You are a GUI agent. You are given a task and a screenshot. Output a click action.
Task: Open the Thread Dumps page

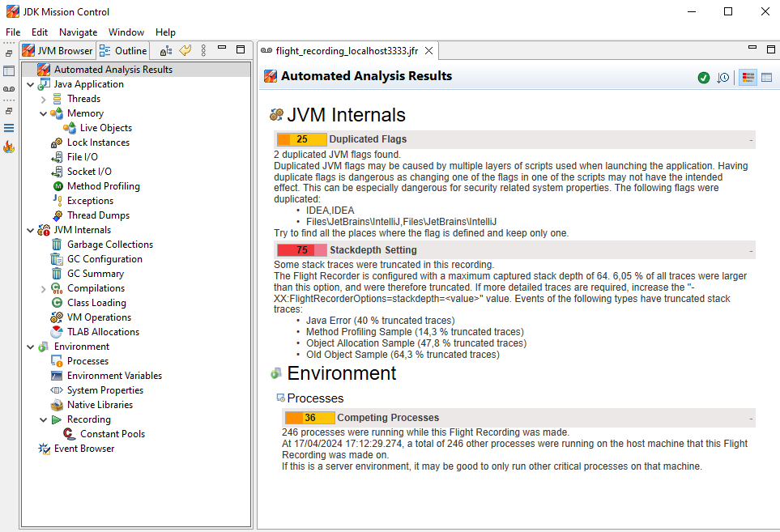98,215
